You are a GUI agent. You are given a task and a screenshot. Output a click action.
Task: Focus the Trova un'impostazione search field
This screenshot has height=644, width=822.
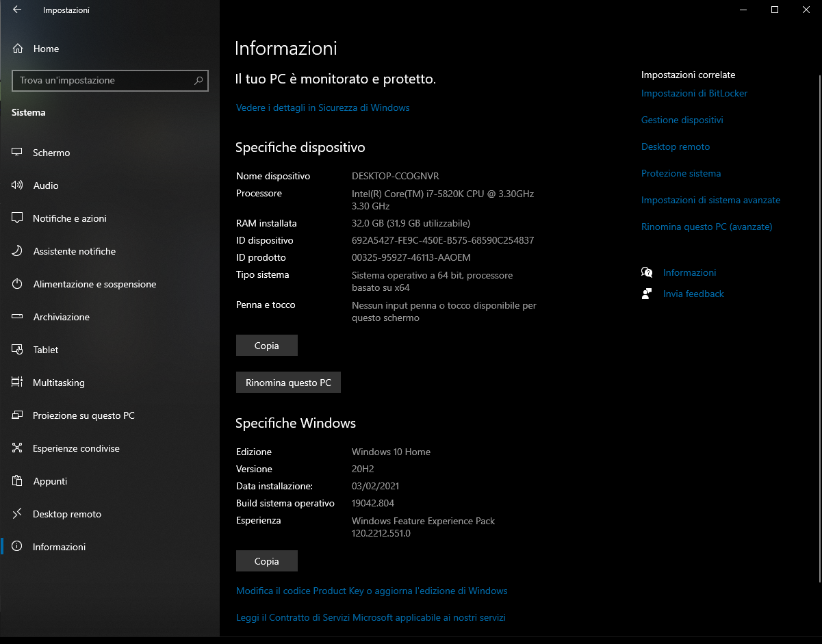coord(110,80)
